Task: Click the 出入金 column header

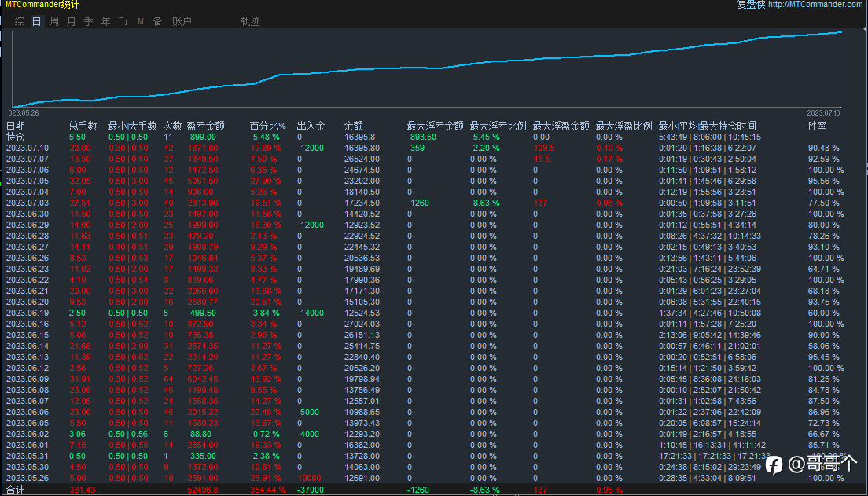Action: point(311,127)
